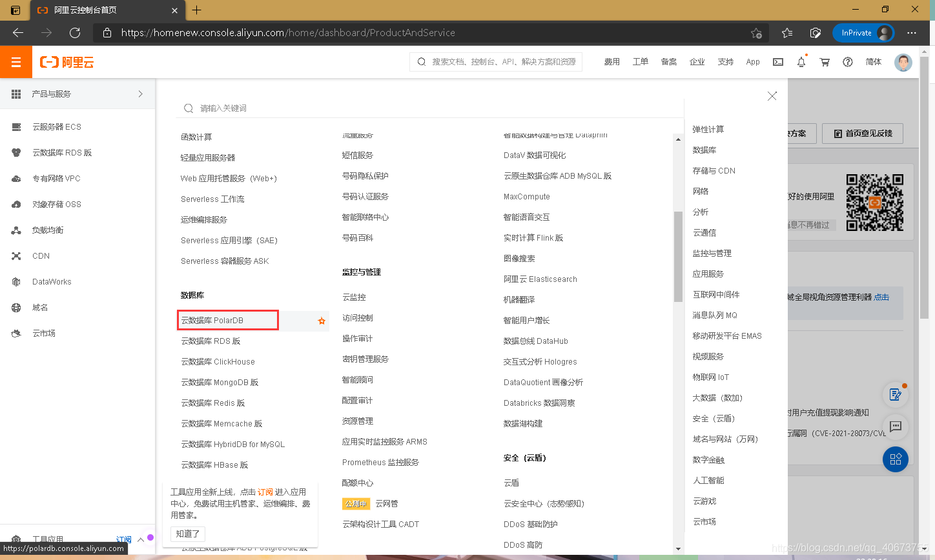
Task: Jump to 大数据（数加） category
Action: pos(718,398)
